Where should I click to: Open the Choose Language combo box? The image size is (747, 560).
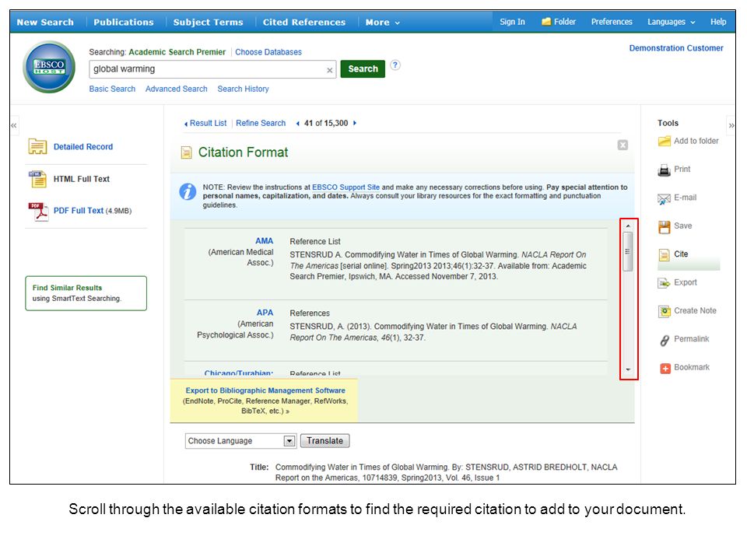(240, 441)
